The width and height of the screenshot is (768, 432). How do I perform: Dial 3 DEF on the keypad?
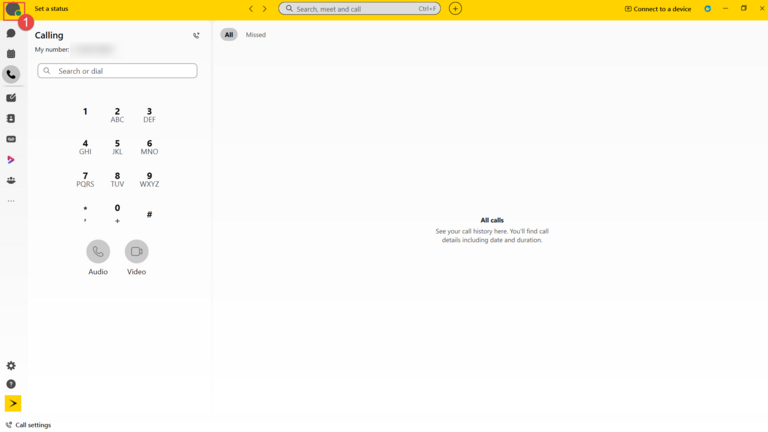tap(149, 115)
